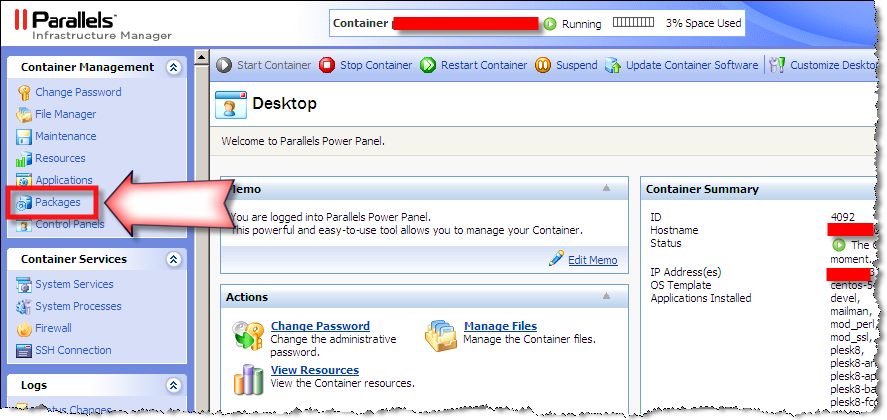
Task: Click Stop Container toolbar label
Action: [x=376, y=65]
